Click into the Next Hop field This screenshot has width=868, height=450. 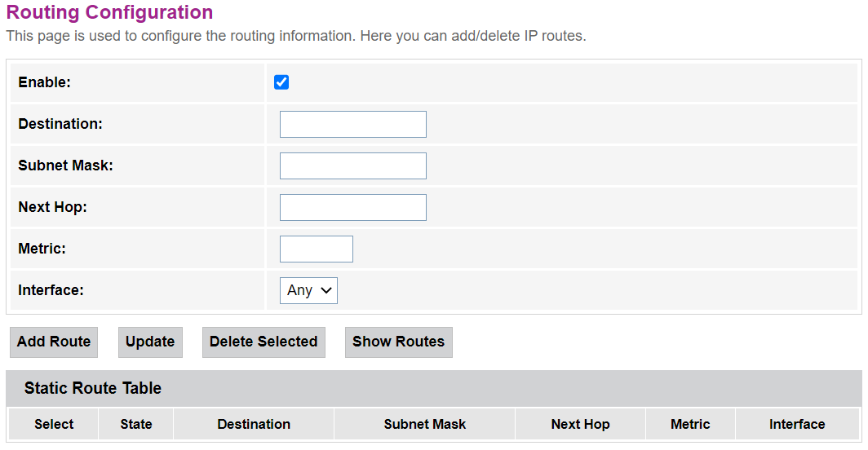pos(352,208)
